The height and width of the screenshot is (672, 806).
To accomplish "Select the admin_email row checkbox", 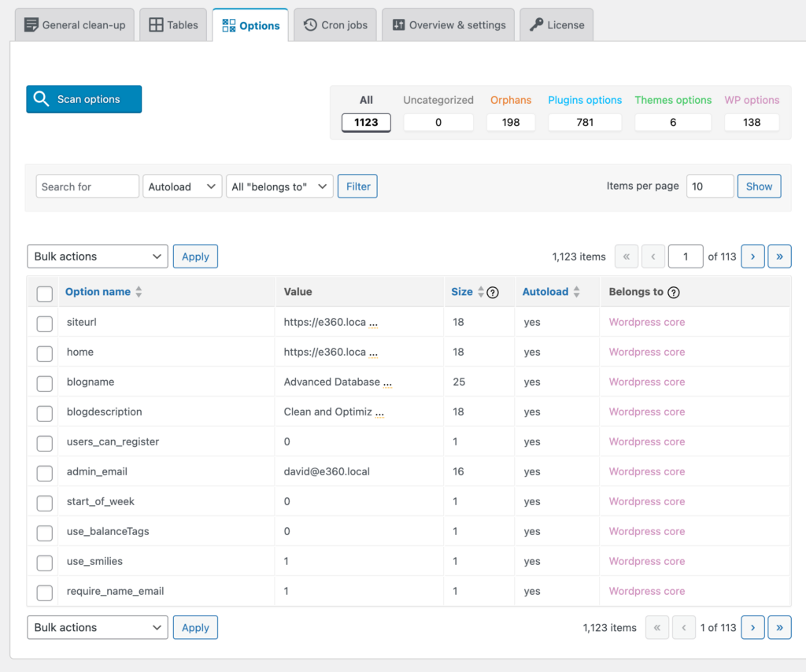I will pos(45,473).
